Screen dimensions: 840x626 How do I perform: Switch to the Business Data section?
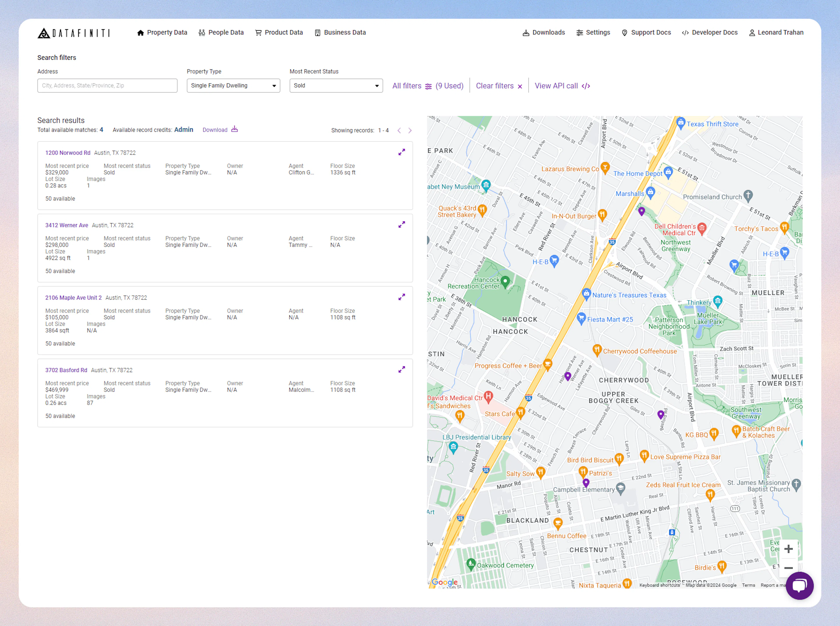tap(340, 33)
